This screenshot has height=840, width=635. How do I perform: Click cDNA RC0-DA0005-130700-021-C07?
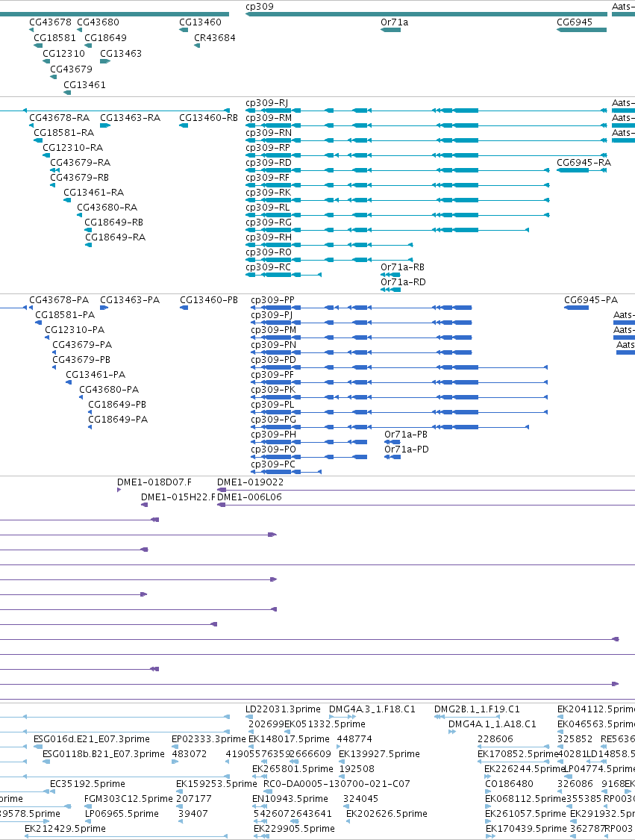click(337, 784)
